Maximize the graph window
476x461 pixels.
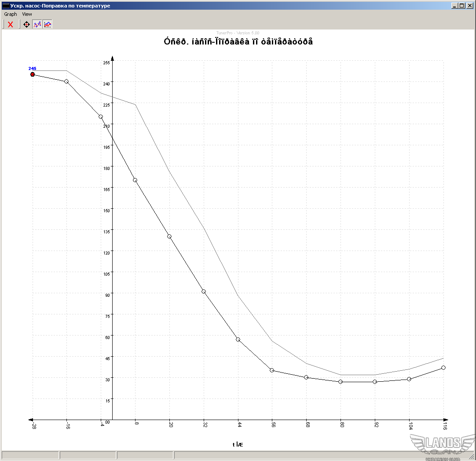click(x=461, y=6)
